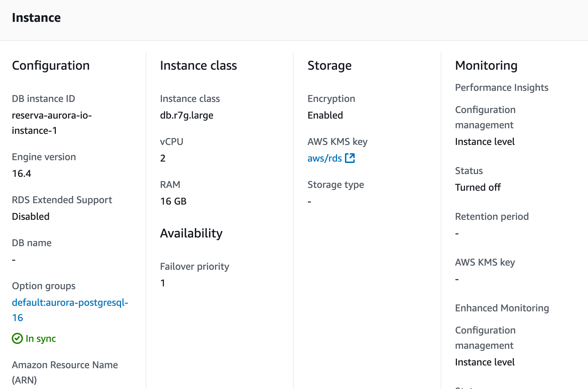Click the AWS KMS key label under Monitoring
588x389 pixels.
tap(485, 262)
